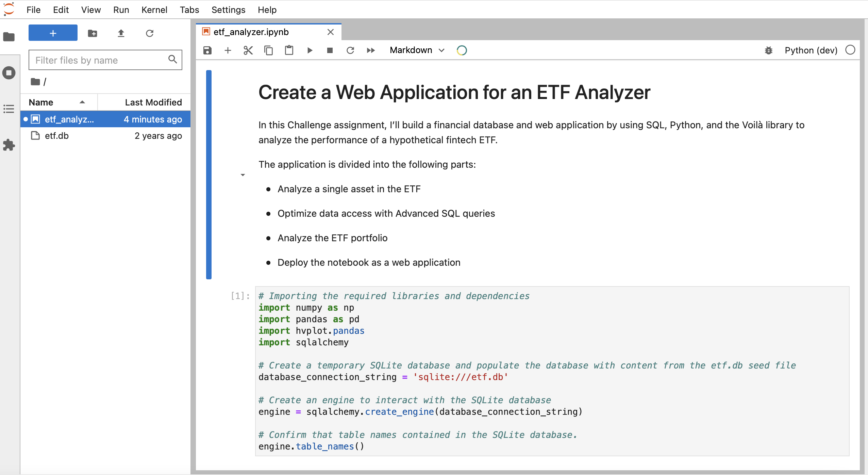Open the Extension Manager sidebar
Screen dimensions: 868x475
pyautogui.click(x=9, y=145)
